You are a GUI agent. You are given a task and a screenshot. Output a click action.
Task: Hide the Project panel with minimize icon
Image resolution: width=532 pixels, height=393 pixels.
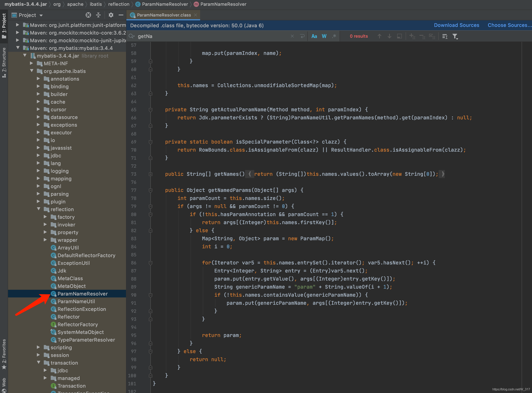point(121,15)
